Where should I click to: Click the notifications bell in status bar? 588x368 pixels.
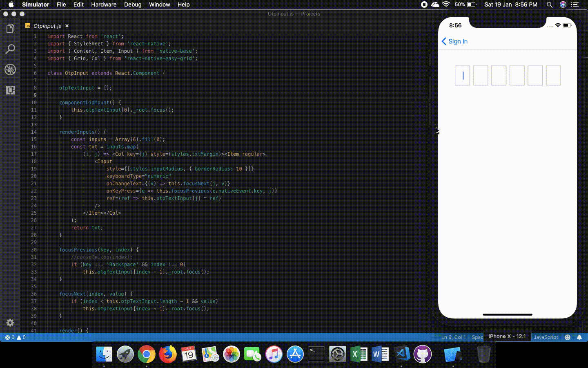579,337
